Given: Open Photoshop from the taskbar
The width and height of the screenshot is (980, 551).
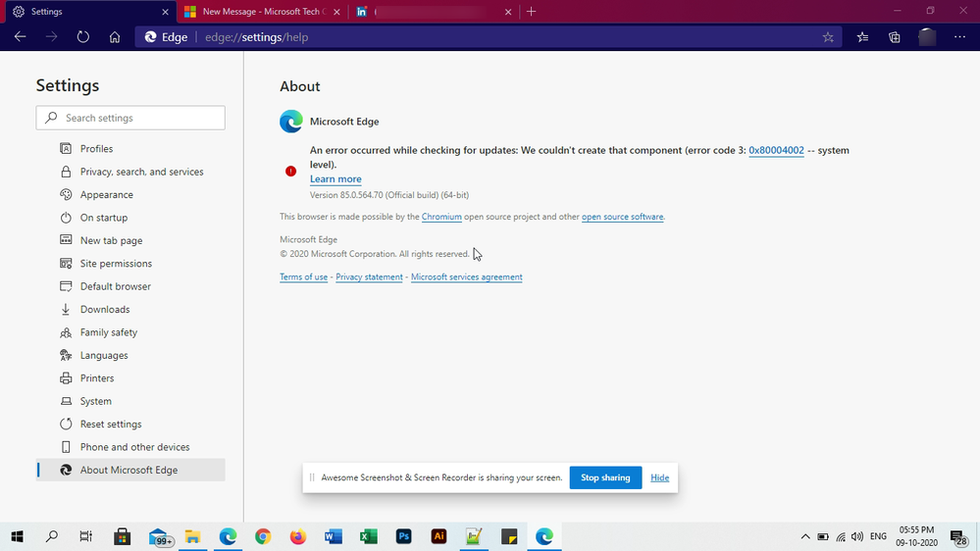Looking at the screenshot, I should [404, 536].
